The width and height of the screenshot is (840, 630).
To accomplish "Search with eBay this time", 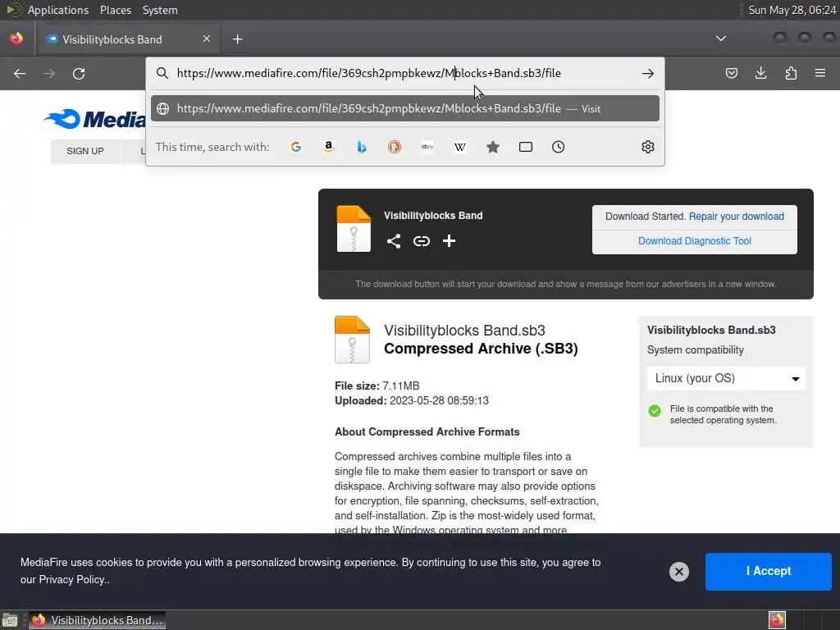I will (427, 147).
